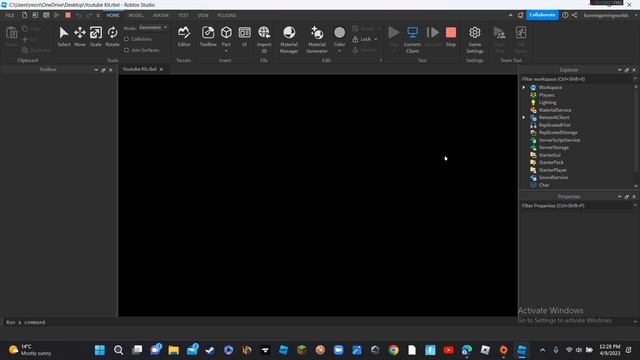Open Game Settings
640x360 pixels.
(475, 39)
